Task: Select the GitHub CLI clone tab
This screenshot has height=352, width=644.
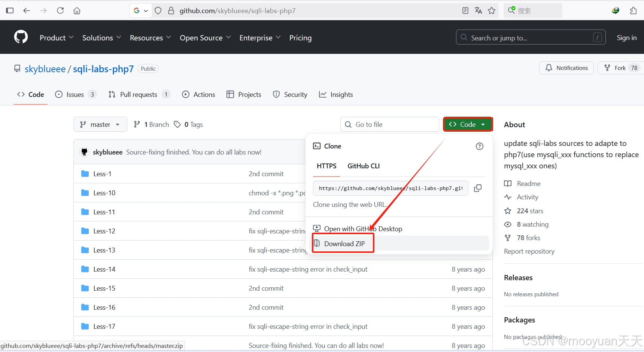Action: [x=364, y=166]
